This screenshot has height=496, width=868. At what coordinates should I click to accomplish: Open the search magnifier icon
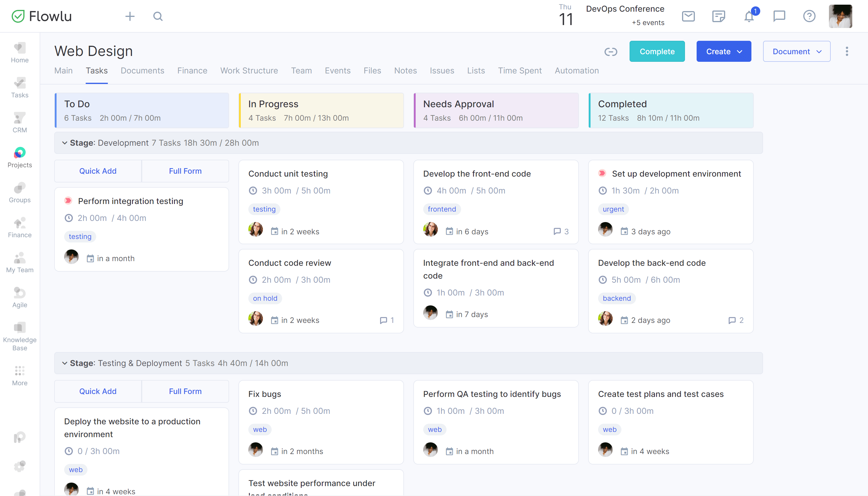coord(158,16)
